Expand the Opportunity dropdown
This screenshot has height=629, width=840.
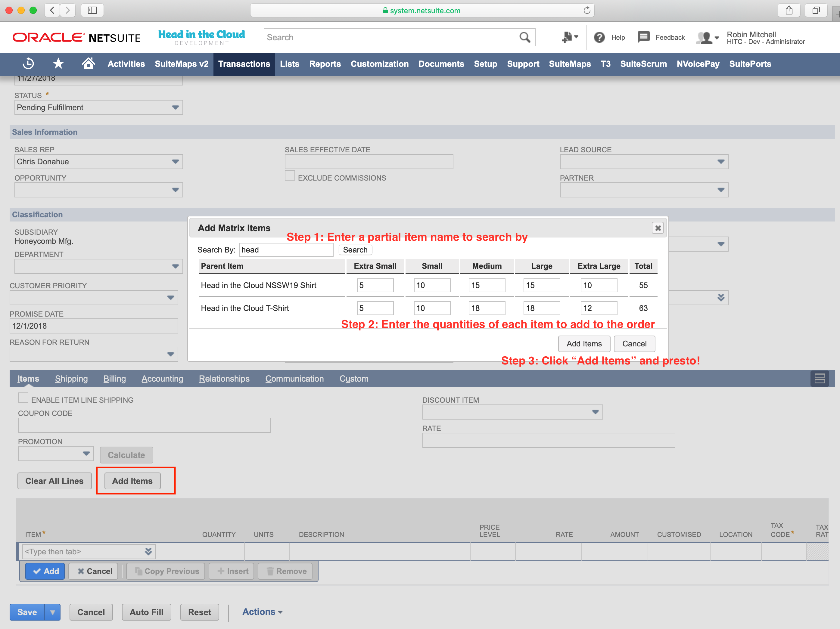pyautogui.click(x=175, y=190)
